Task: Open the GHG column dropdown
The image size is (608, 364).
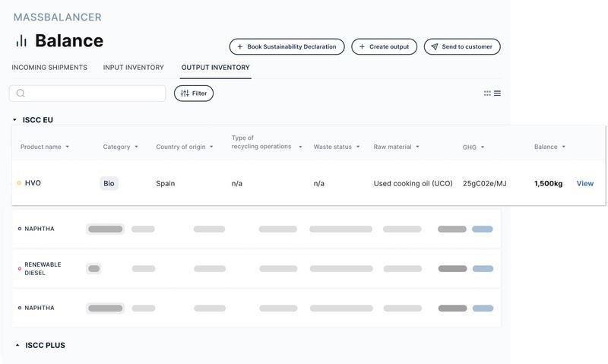Action: click(x=483, y=147)
